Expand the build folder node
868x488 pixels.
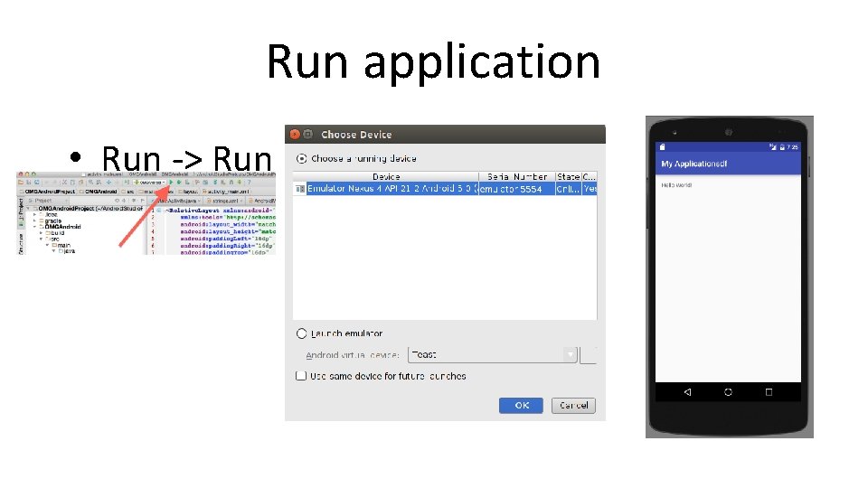[41, 233]
